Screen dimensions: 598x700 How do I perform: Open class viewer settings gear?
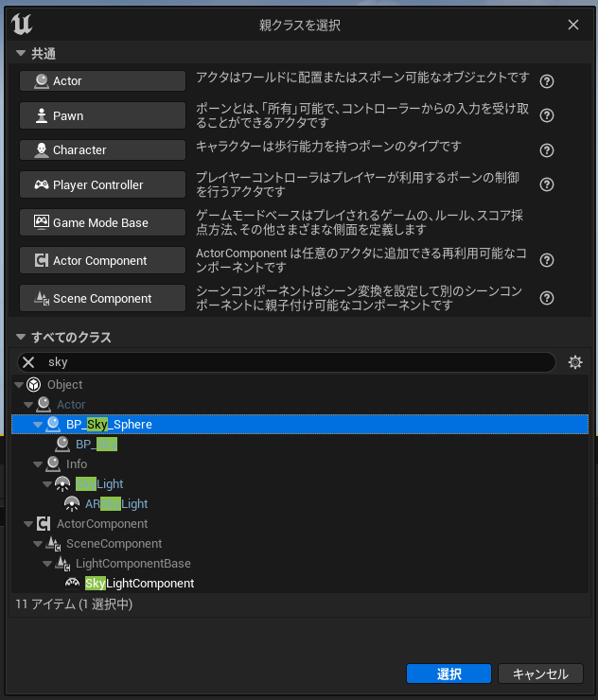pos(574,362)
